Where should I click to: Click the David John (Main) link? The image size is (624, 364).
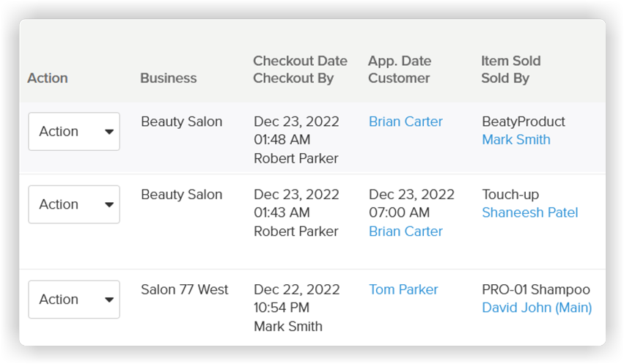coord(537,308)
